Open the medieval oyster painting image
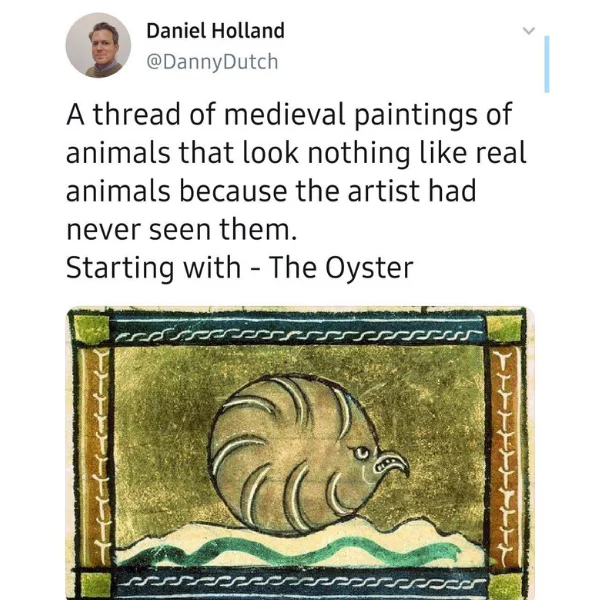 (300, 453)
